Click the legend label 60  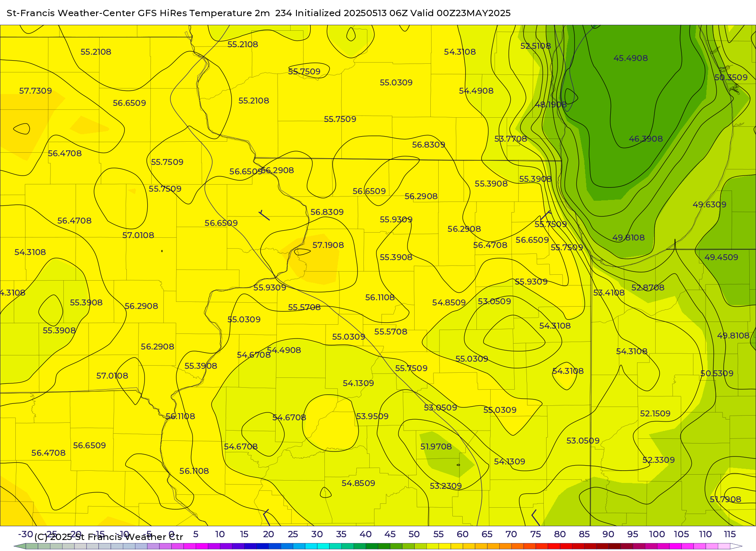click(x=463, y=534)
